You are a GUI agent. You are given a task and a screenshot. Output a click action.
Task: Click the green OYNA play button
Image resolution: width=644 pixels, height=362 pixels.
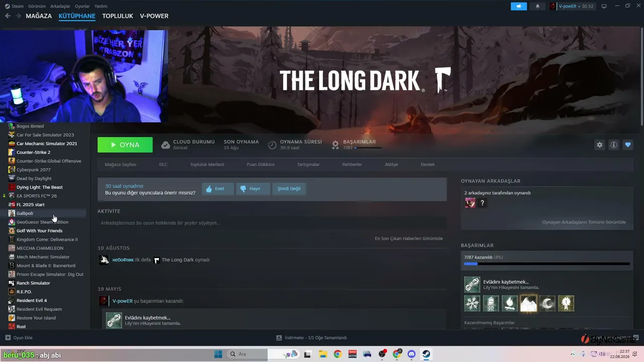pos(125,145)
